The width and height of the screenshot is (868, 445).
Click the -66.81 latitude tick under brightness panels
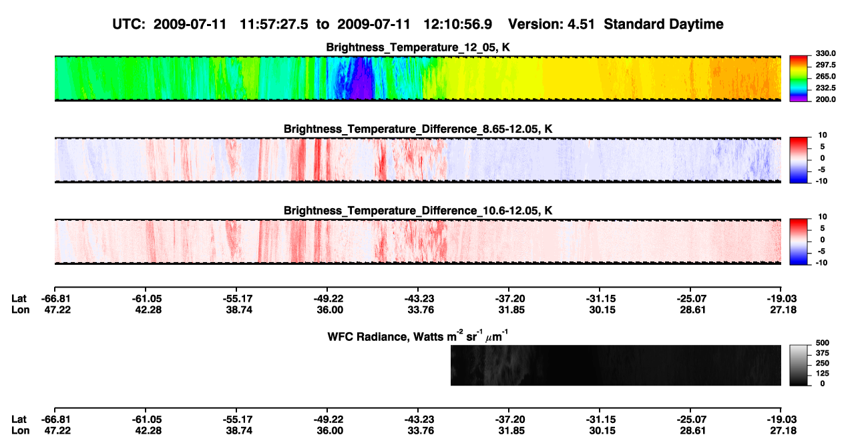coord(55,299)
